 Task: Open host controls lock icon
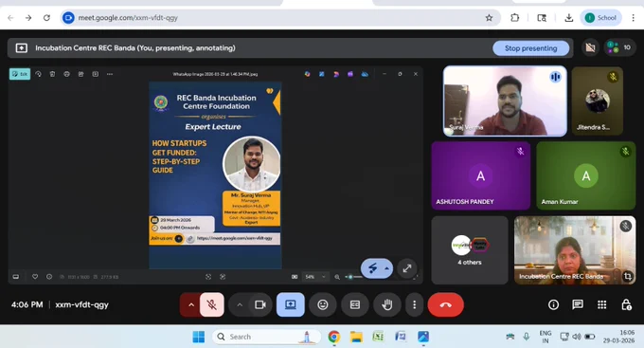point(626,304)
